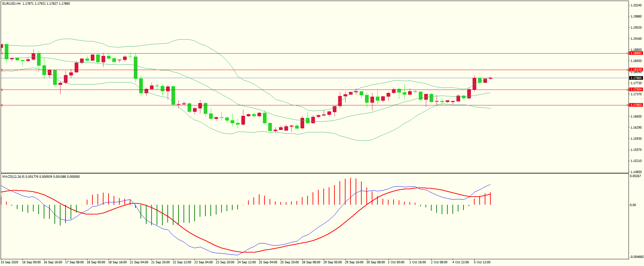Click the black current price label 1.17885
Screen dimensions: 644x266
[636, 78]
